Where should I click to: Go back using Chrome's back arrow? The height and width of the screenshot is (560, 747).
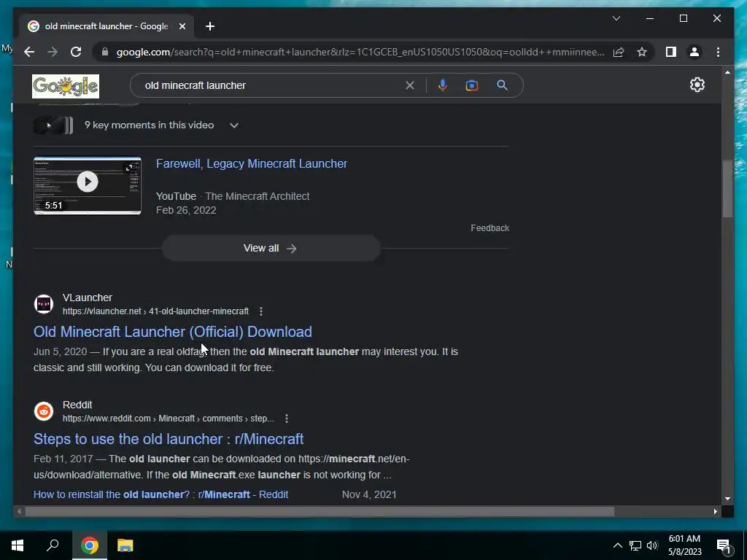pos(29,52)
